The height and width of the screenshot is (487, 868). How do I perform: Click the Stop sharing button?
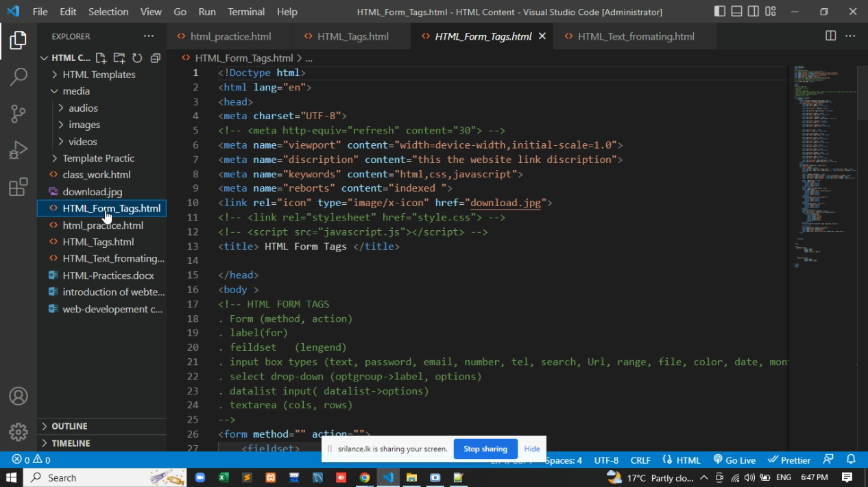pyautogui.click(x=485, y=449)
